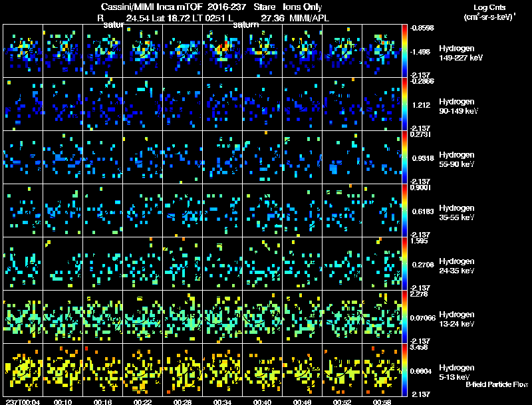Click the 00:58 time label
Viewport: 532px width, 405px height.
(382, 402)
